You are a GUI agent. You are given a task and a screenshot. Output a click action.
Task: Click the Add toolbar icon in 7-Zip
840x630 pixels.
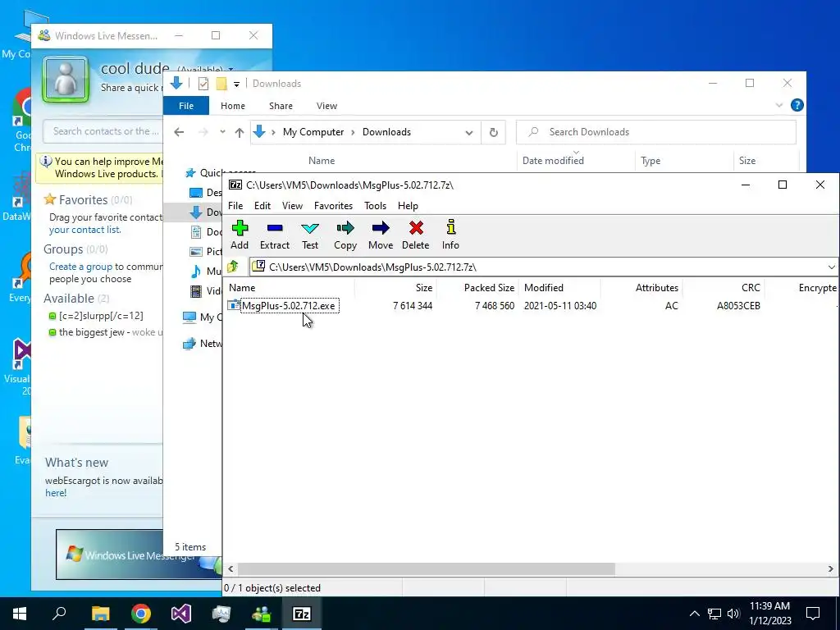pyautogui.click(x=240, y=228)
